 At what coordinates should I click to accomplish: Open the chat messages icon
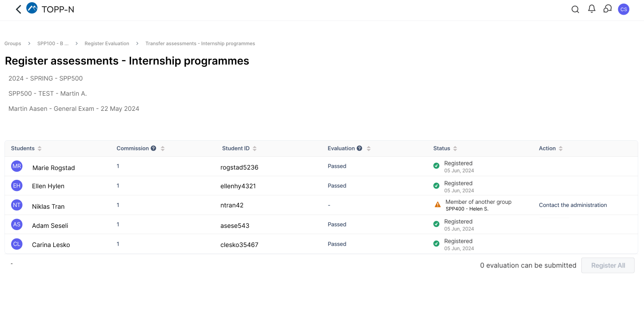click(608, 9)
